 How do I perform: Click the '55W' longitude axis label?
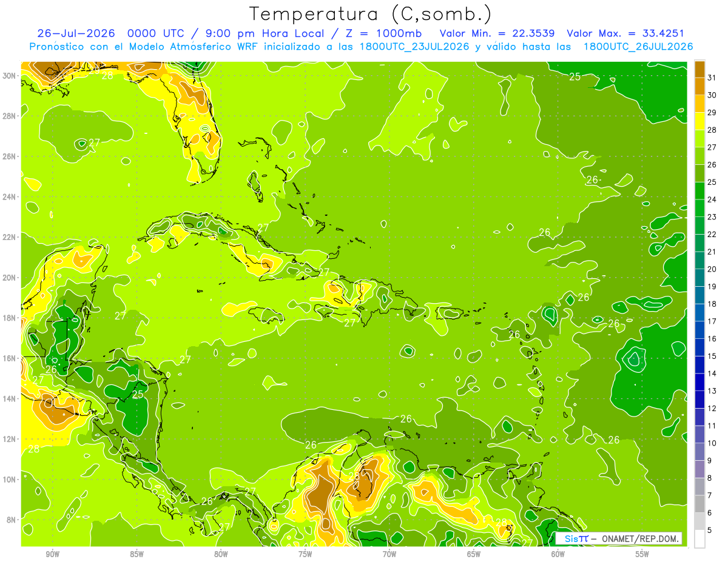pyautogui.click(x=642, y=554)
